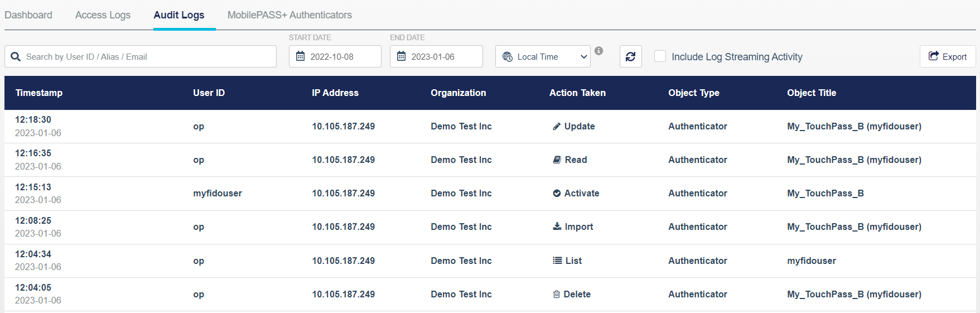This screenshot has width=980, height=313.
Task: Click the pencil icon next to Update
Action: click(556, 127)
